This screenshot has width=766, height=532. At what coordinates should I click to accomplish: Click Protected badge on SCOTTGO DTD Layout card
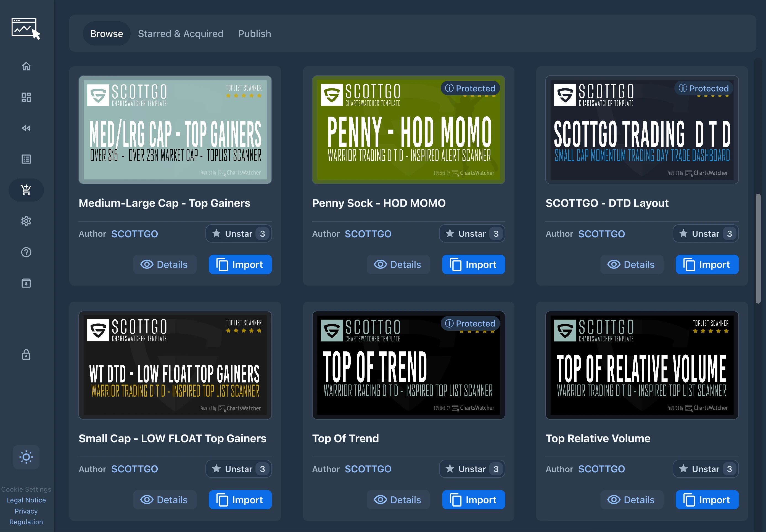pos(704,88)
